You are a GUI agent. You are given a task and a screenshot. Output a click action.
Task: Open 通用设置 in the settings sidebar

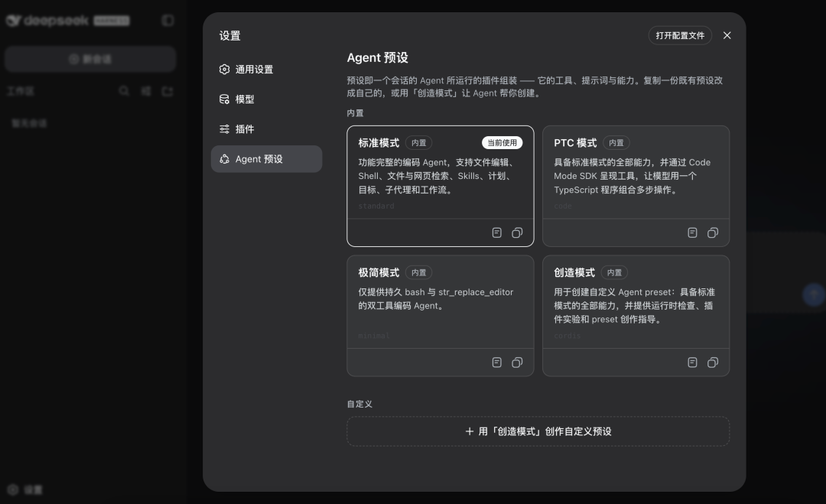[266, 70]
